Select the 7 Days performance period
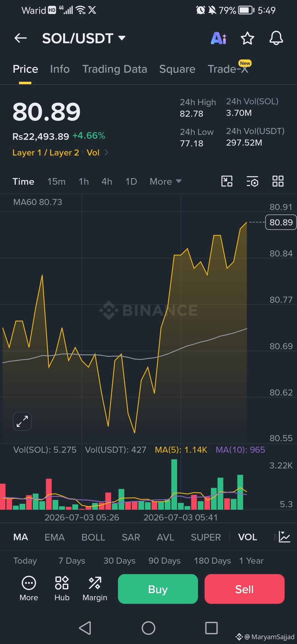 coord(72,561)
